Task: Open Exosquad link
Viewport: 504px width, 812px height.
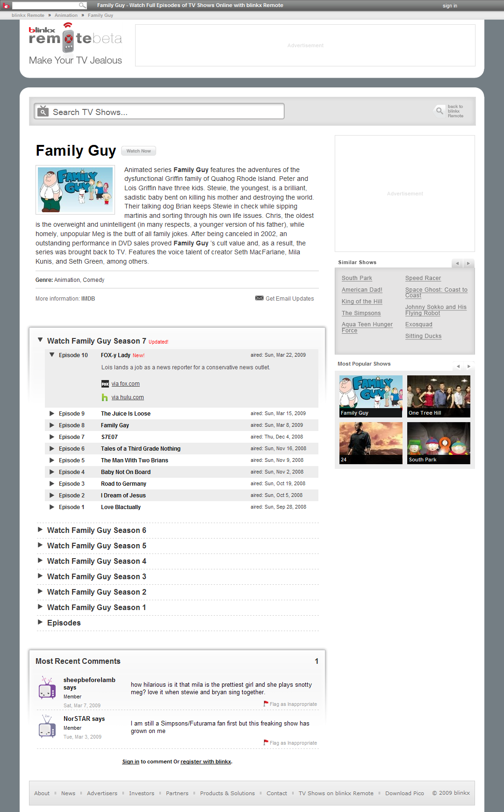Action: (x=419, y=324)
